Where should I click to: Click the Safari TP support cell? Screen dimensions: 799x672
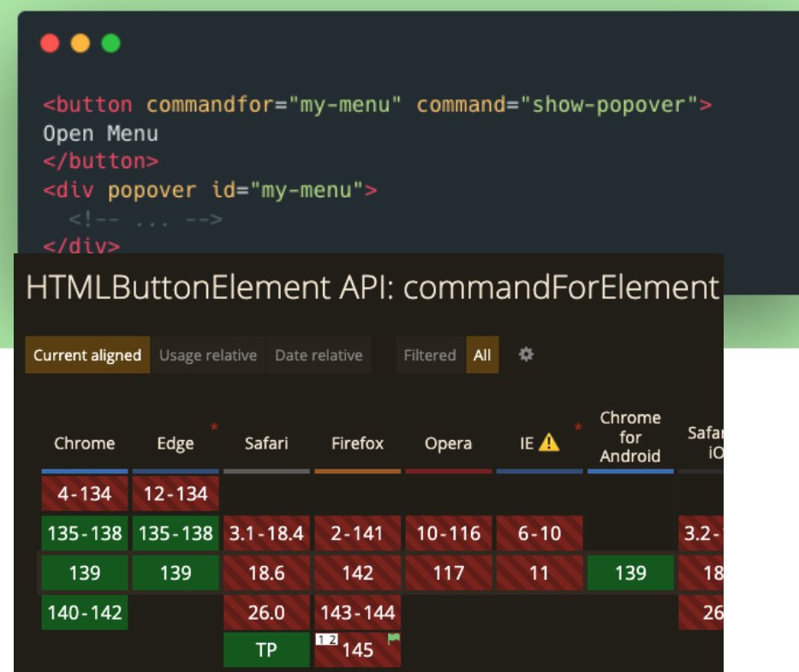(266, 650)
